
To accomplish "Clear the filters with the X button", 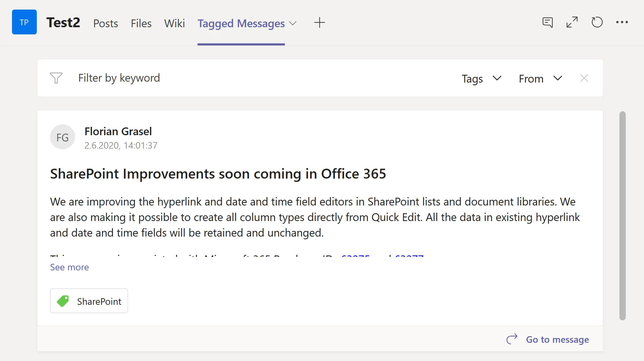I will tap(584, 78).
